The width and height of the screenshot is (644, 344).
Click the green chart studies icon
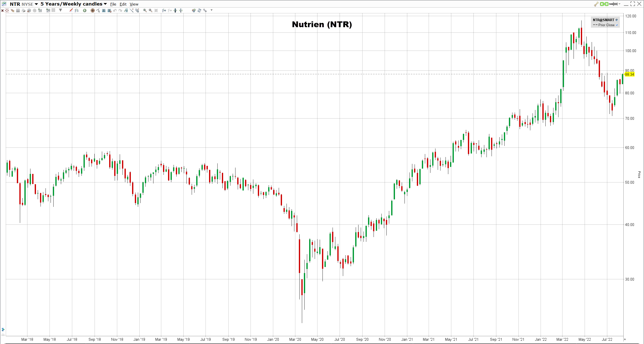tap(48, 10)
